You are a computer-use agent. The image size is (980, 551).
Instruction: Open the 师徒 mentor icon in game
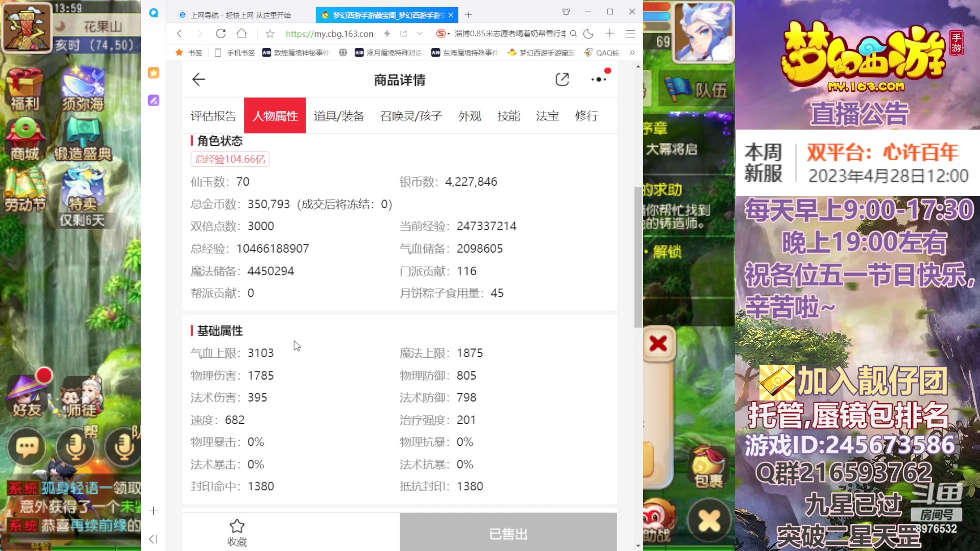pyautogui.click(x=82, y=397)
